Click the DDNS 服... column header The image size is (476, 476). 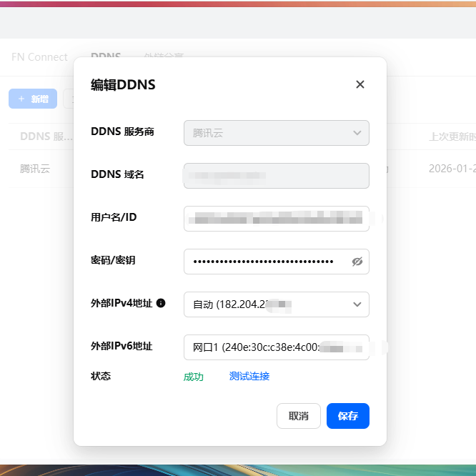pyautogui.click(x=46, y=137)
